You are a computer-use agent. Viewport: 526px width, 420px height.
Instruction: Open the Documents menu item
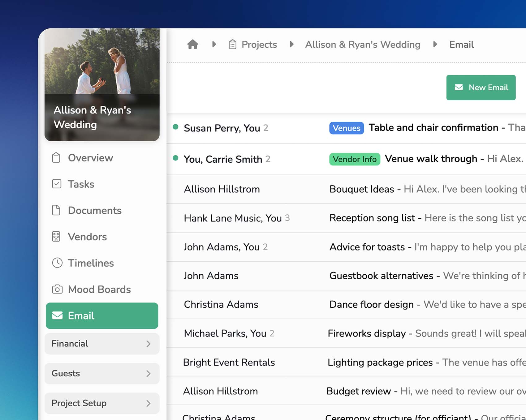tap(102, 210)
